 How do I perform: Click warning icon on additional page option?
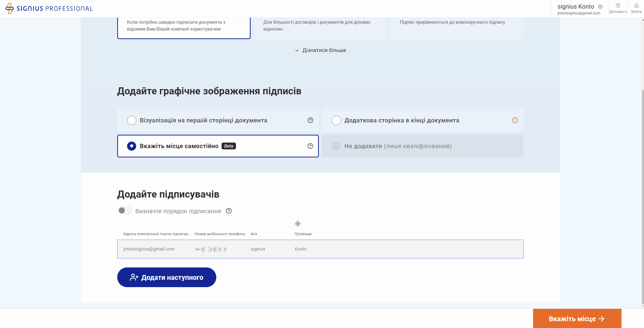[515, 120]
